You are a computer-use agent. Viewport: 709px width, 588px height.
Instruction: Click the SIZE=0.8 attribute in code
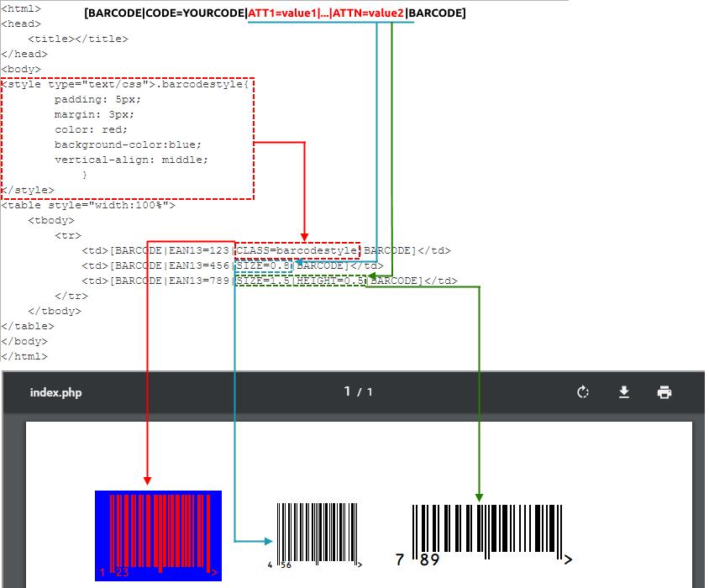[264, 265]
